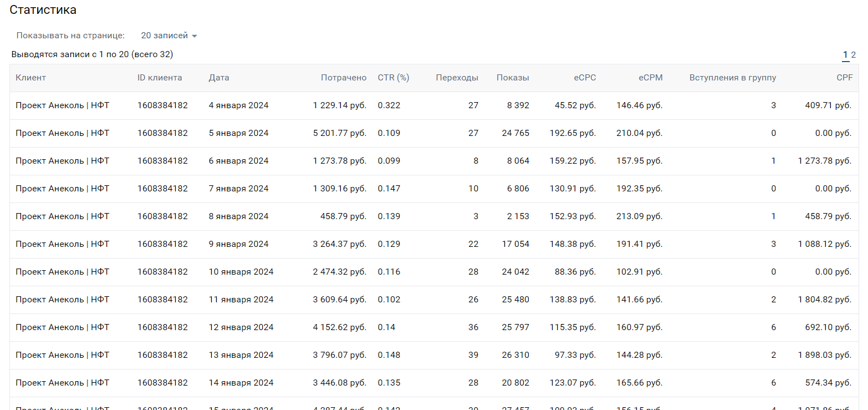Click the "eCPC" column header
The width and height of the screenshot is (868, 410).
pyautogui.click(x=585, y=78)
